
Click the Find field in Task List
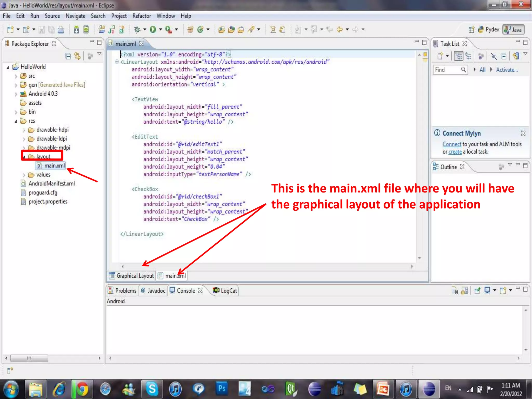450,70
